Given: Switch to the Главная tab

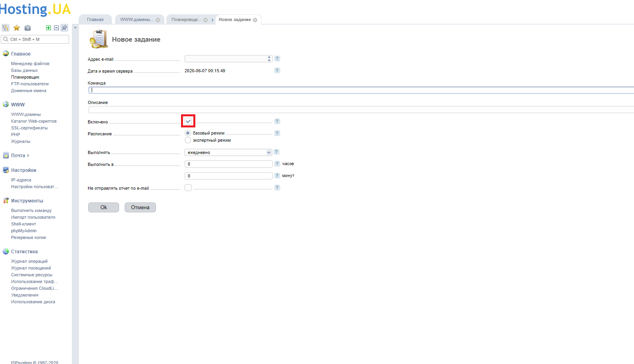Looking at the screenshot, I should pyautogui.click(x=95, y=20).
